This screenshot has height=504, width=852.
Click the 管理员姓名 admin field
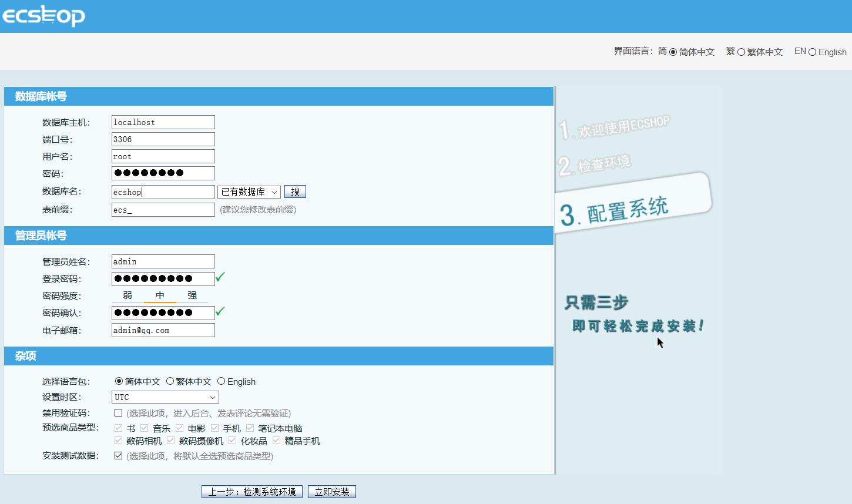point(163,261)
